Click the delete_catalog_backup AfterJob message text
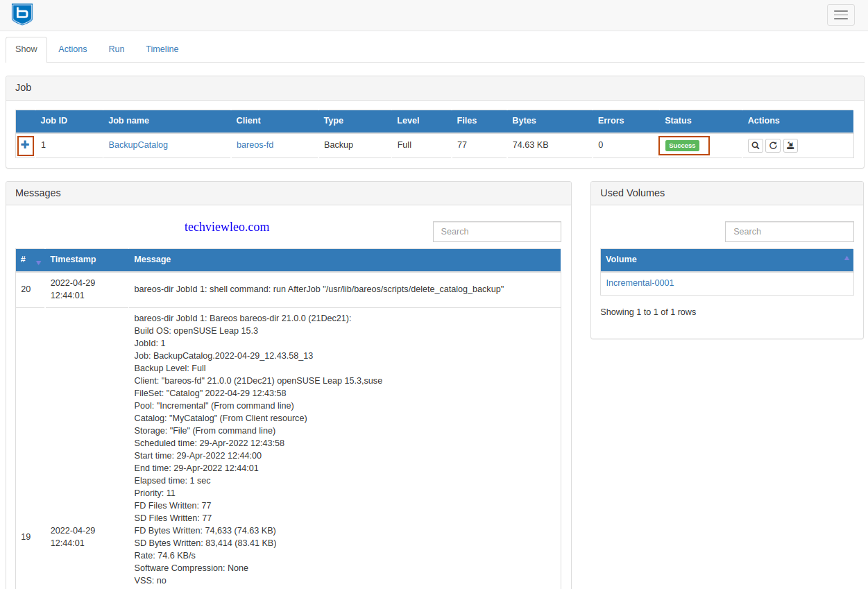Screen dimensions: 868x589 tap(319, 289)
